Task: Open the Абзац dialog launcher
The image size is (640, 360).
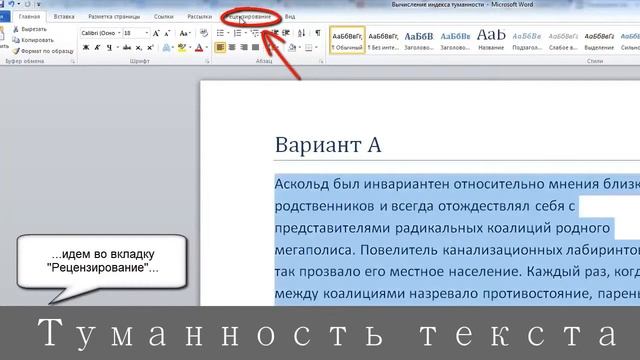Action: [322, 61]
